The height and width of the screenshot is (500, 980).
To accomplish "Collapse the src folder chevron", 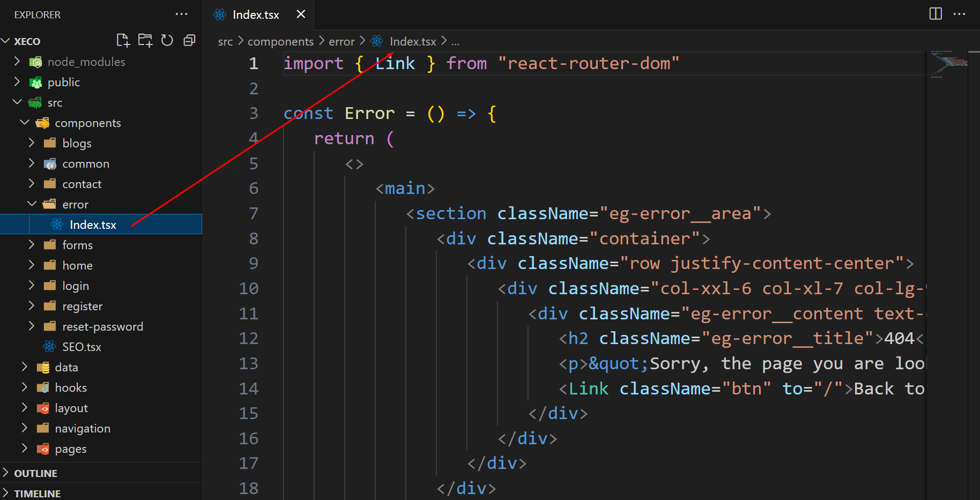I will tap(17, 102).
